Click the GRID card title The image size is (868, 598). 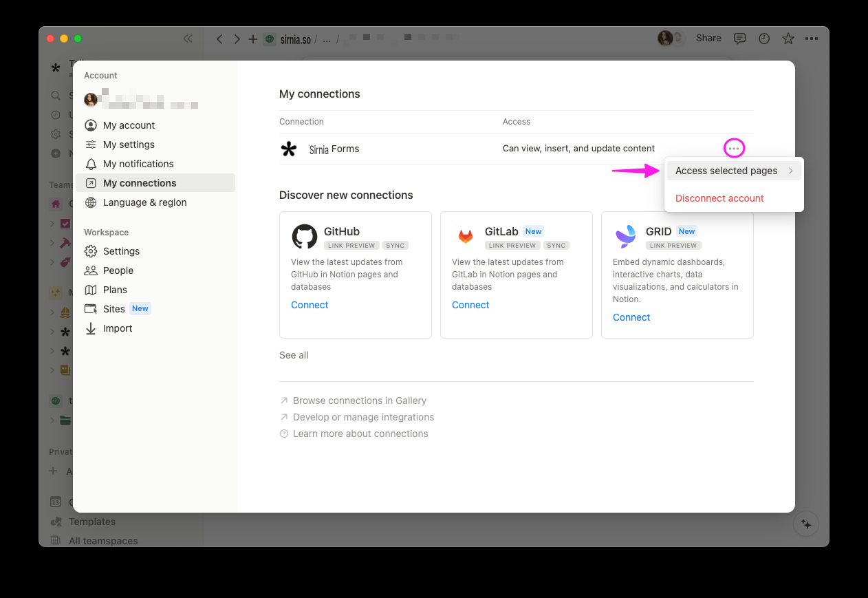pyautogui.click(x=659, y=231)
